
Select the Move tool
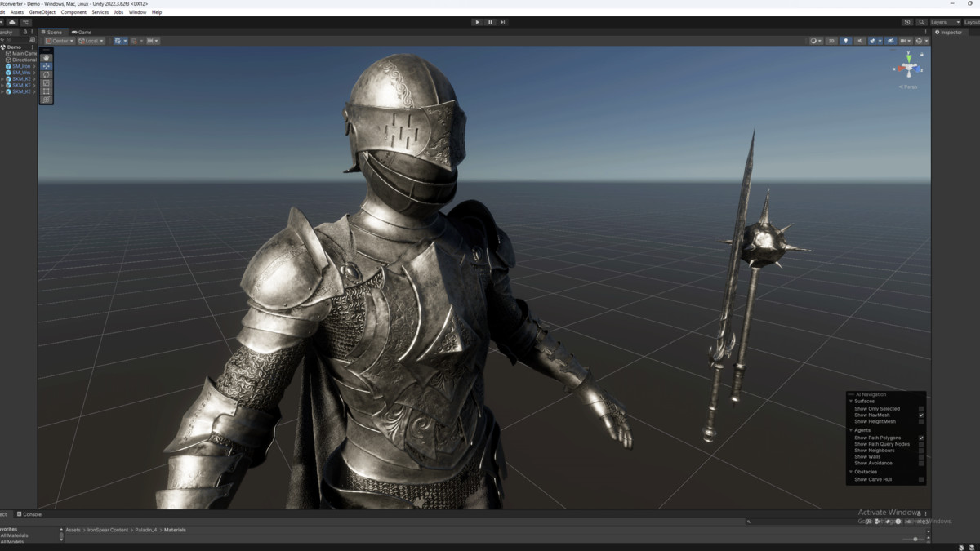47,66
